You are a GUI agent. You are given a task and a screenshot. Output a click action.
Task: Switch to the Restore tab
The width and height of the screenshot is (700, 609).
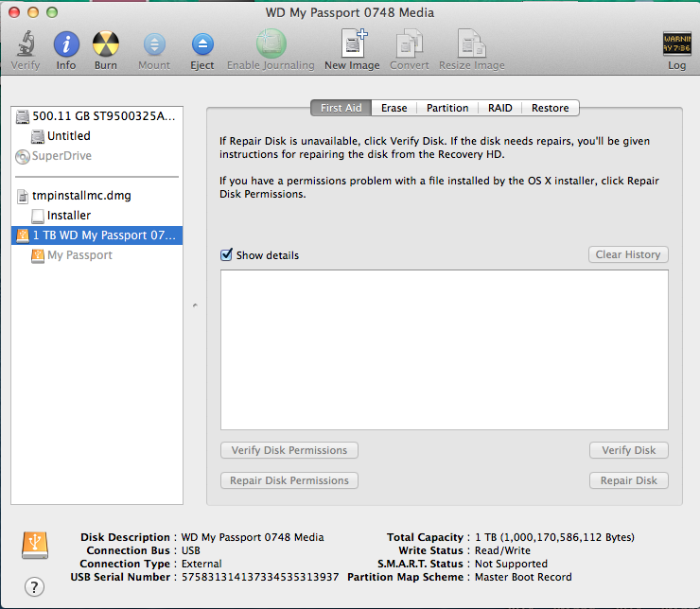click(x=550, y=108)
